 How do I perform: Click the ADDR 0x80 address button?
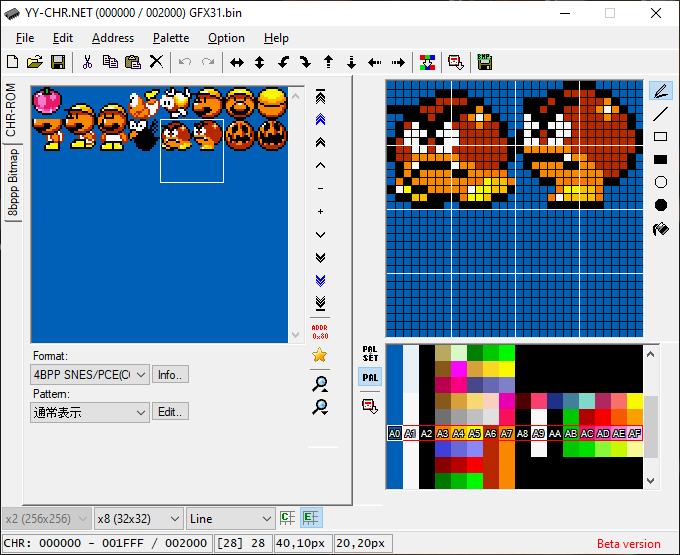(320, 332)
